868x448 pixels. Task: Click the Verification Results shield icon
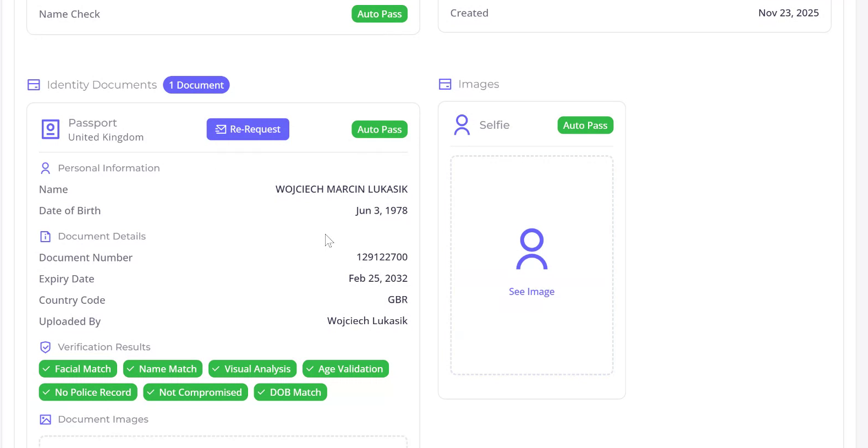[46, 347]
